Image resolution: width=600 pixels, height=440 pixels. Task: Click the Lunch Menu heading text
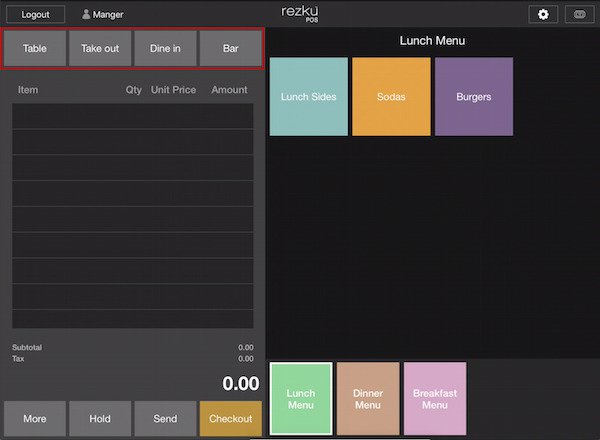pyautogui.click(x=432, y=41)
